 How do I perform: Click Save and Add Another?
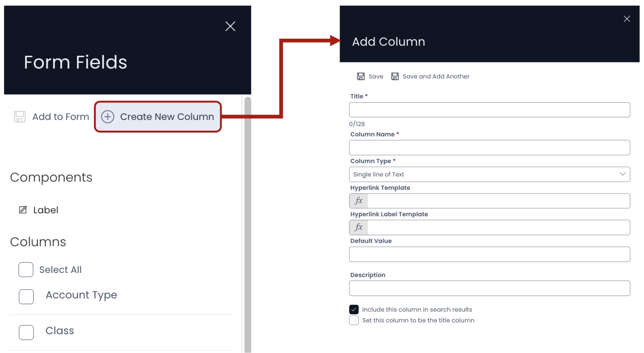pyautogui.click(x=436, y=76)
